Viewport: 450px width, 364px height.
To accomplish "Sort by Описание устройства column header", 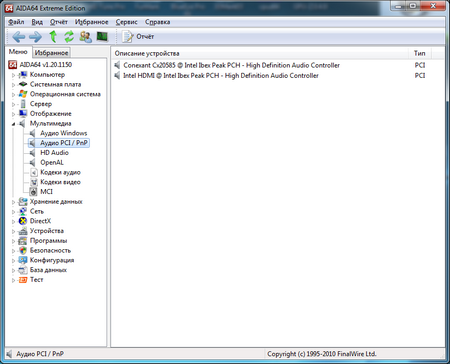I will pyautogui.click(x=260, y=53).
